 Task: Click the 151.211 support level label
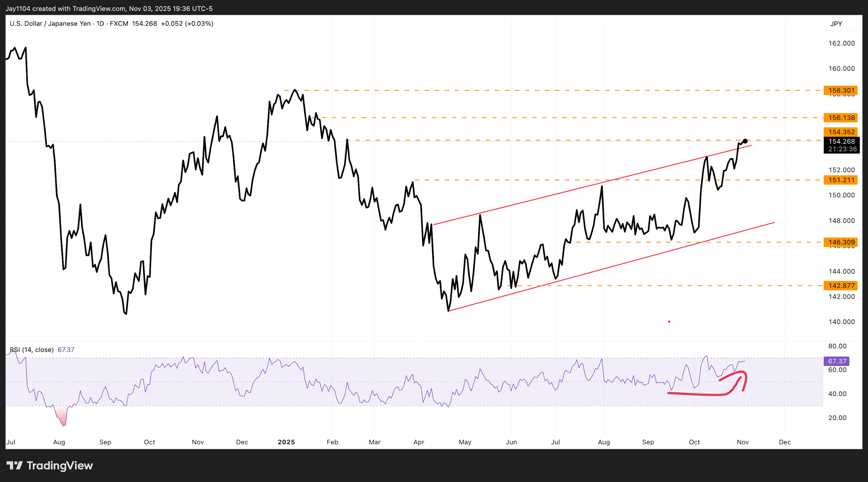pos(841,180)
